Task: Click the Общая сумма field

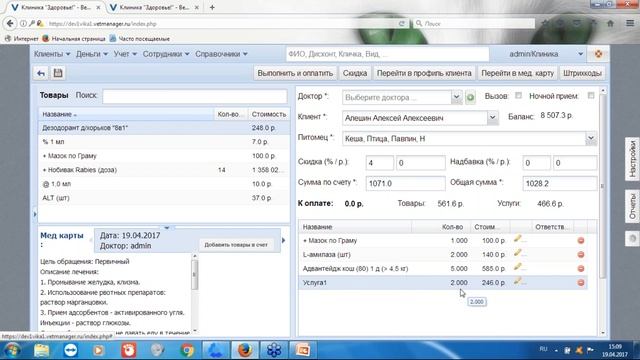Action: point(559,183)
